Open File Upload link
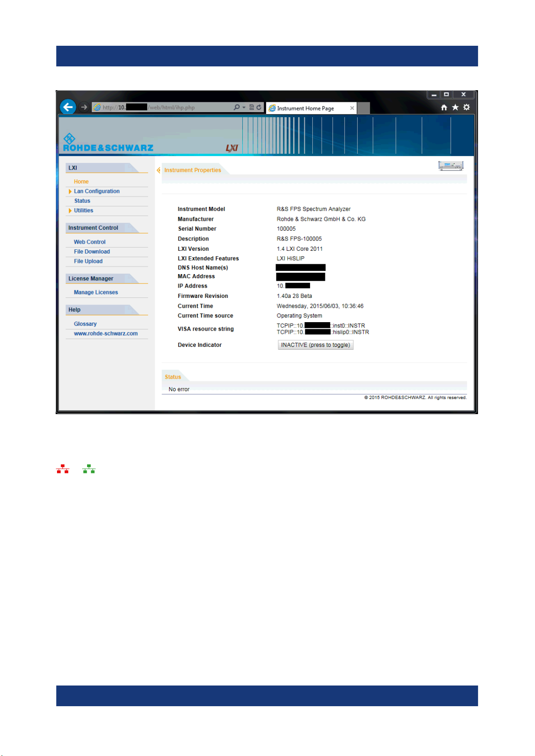The width and height of the screenshot is (535, 756). (x=88, y=261)
